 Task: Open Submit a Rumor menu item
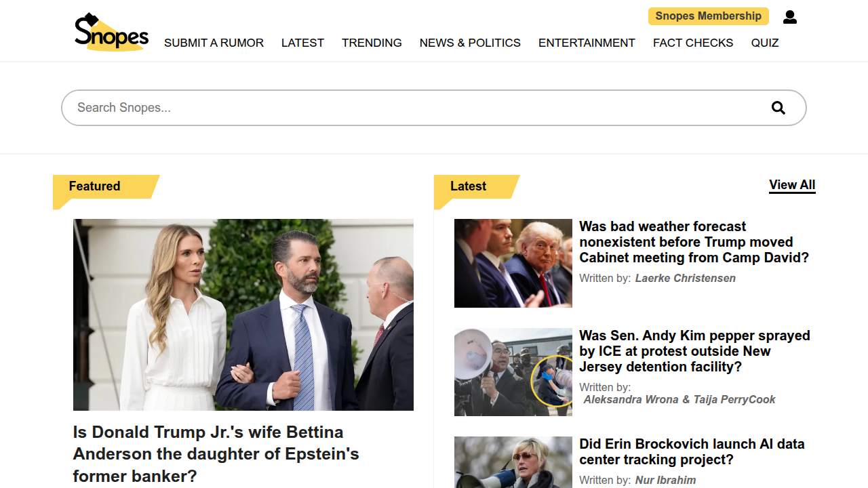coord(214,43)
